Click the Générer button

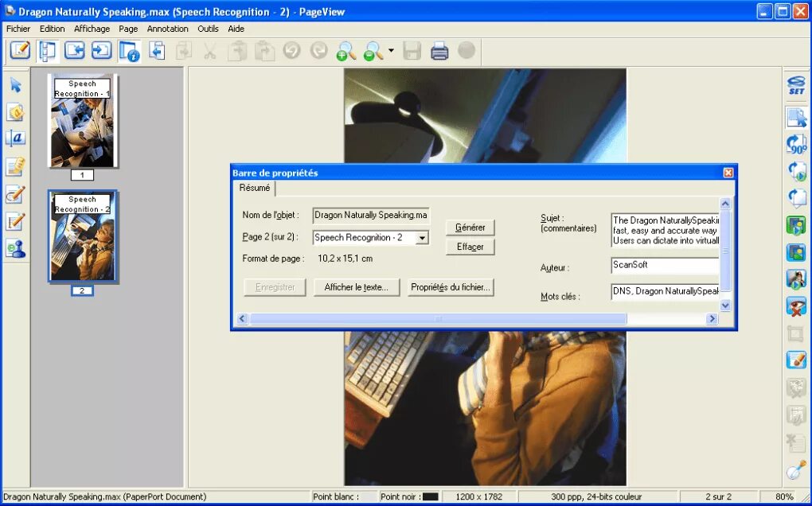tap(470, 228)
